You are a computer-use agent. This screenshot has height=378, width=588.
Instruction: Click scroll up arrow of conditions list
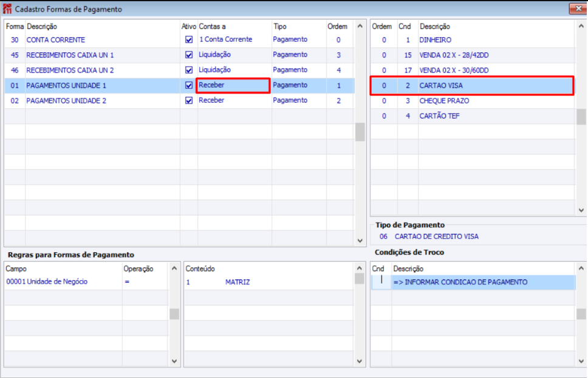(x=581, y=26)
